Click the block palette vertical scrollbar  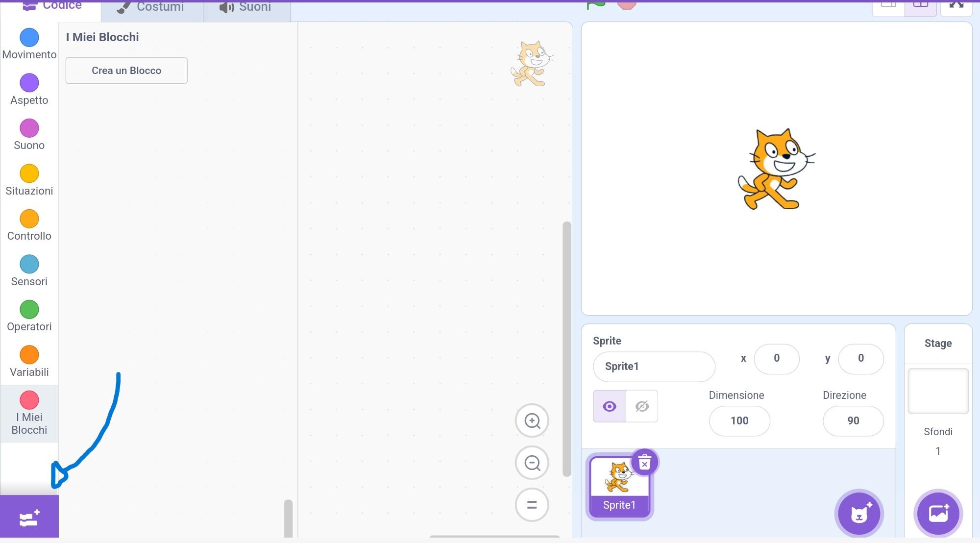tap(288, 518)
